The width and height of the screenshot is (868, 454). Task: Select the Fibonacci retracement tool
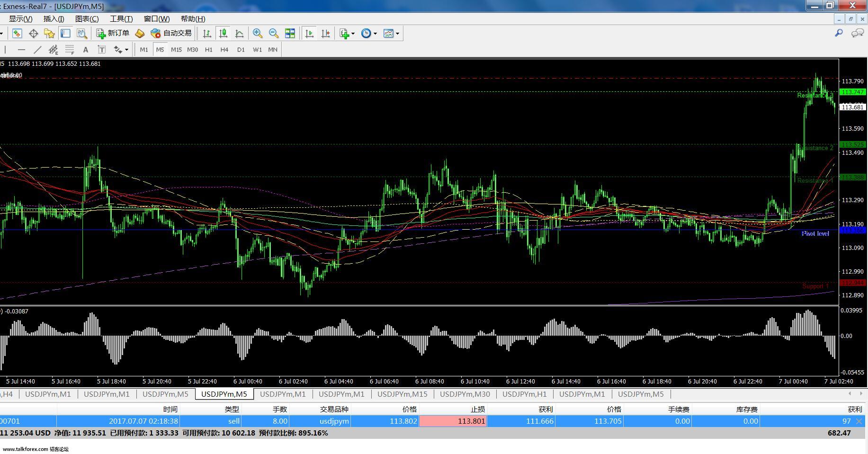(70, 49)
